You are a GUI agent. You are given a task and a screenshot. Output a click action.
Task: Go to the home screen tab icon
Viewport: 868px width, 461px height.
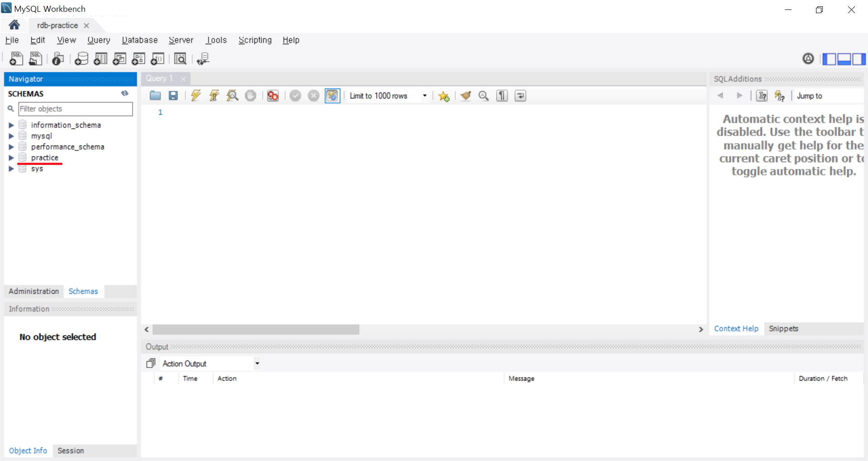point(14,25)
